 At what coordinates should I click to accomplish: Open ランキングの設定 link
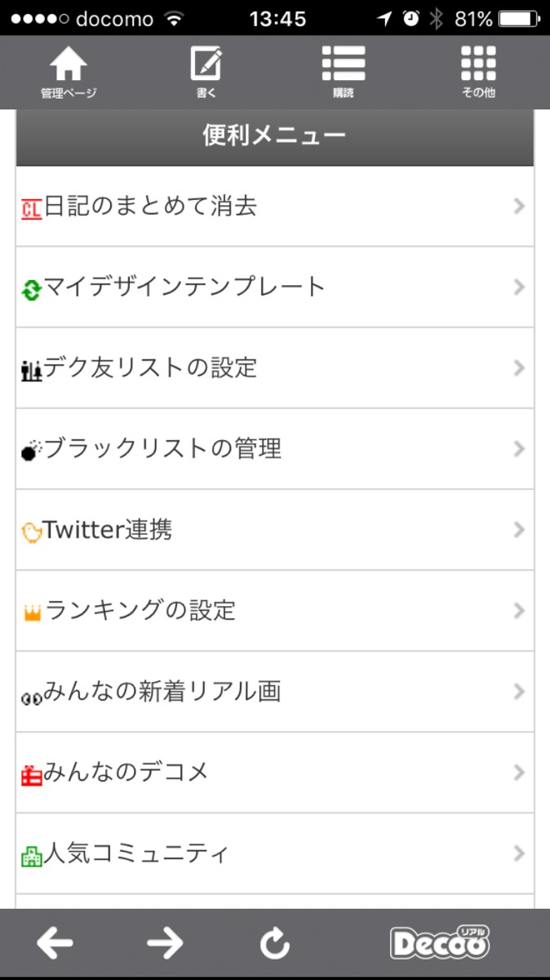coord(140,610)
